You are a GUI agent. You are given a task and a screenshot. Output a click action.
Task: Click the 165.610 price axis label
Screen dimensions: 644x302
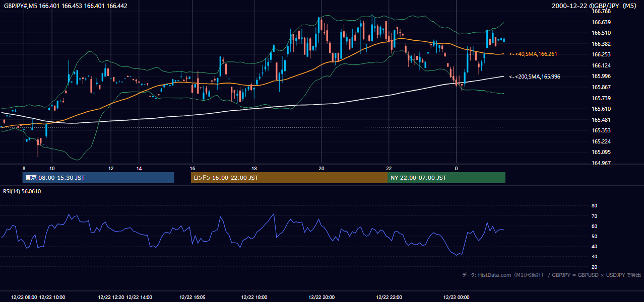(601, 109)
